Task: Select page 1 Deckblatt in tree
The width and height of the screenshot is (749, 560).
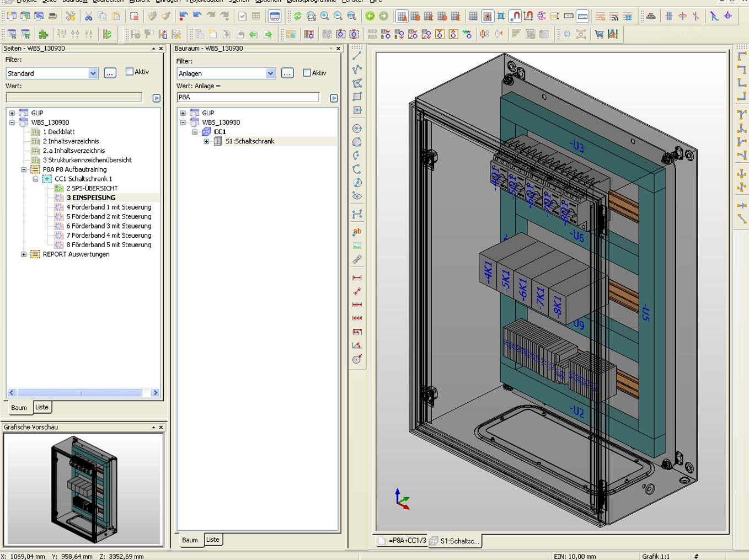Action: click(59, 132)
